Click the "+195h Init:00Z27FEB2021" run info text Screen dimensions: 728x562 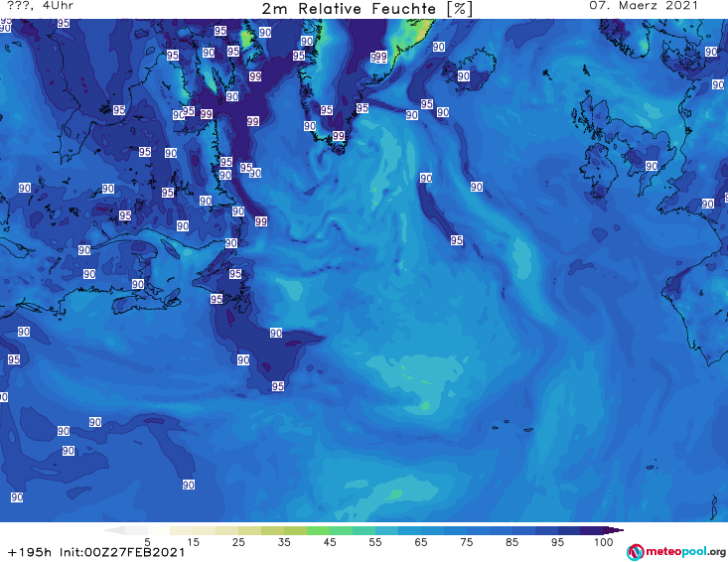[x=96, y=553]
